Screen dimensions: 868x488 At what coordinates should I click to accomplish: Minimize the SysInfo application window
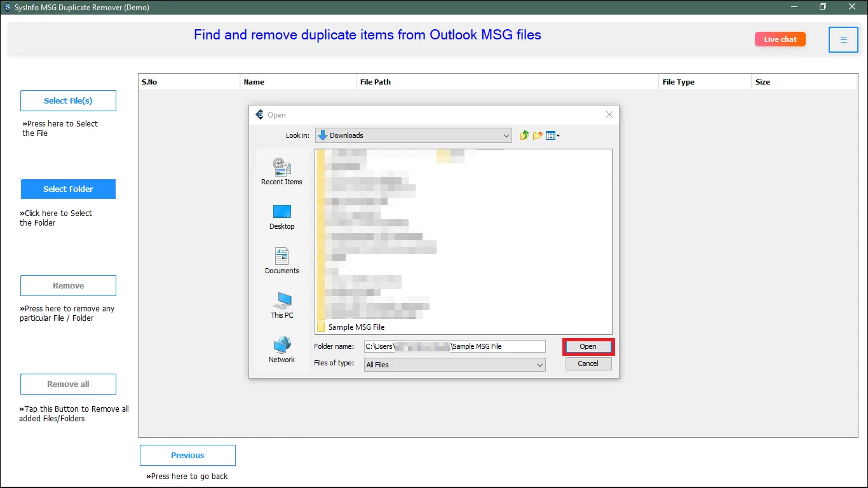[794, 7]
